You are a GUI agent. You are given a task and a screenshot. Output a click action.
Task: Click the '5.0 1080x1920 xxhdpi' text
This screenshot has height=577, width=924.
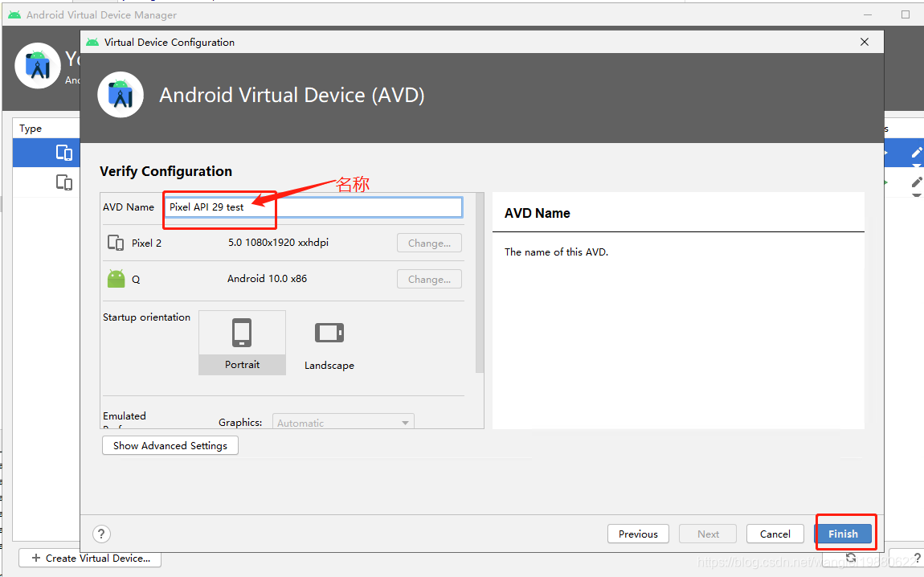click(x=278, y=242)
